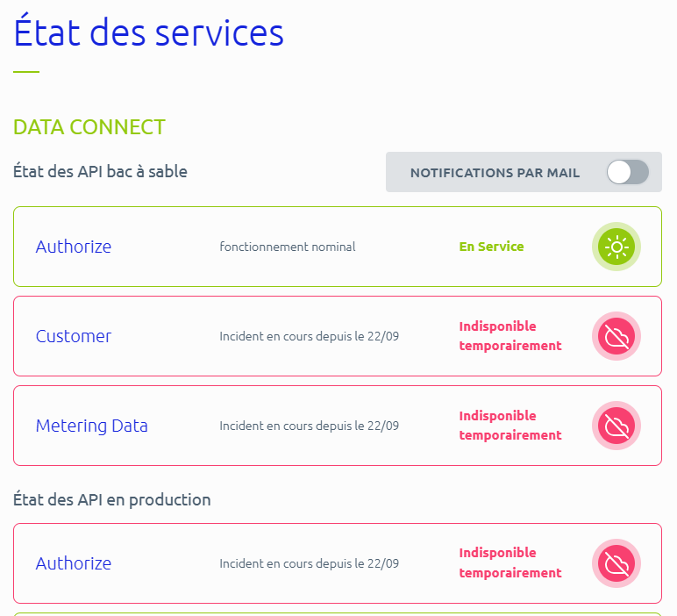Screen dimensions: 677x616
Task: Click the Metering Data incident en cours message
Action: (x=310, y=426)
